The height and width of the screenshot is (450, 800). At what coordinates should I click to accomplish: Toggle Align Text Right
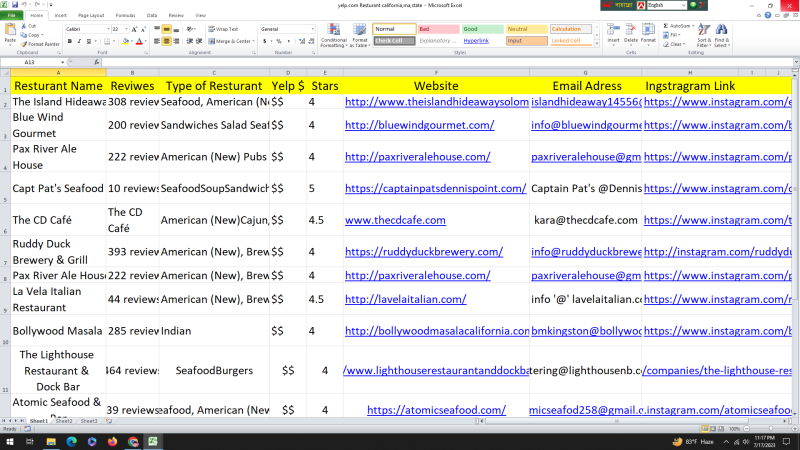[176, 41]
